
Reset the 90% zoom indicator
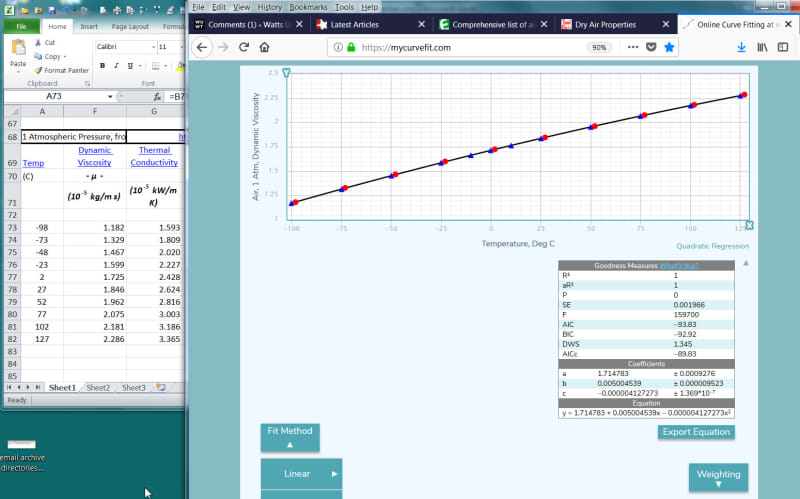pos(599,47)
